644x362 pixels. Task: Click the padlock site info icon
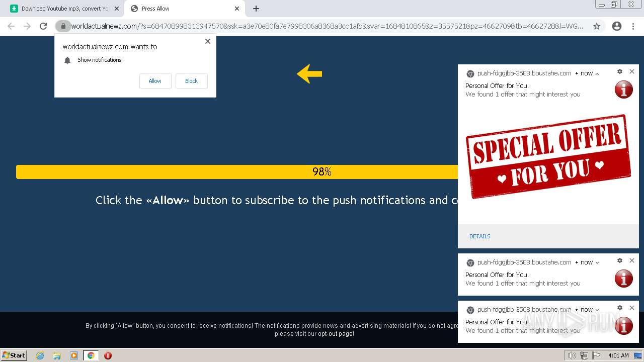(x=63, y=26)
